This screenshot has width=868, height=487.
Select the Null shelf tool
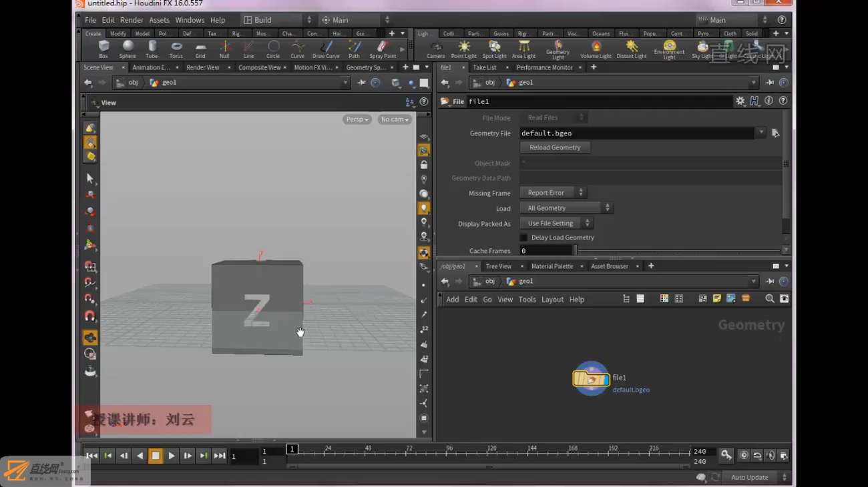click(224, 49)
